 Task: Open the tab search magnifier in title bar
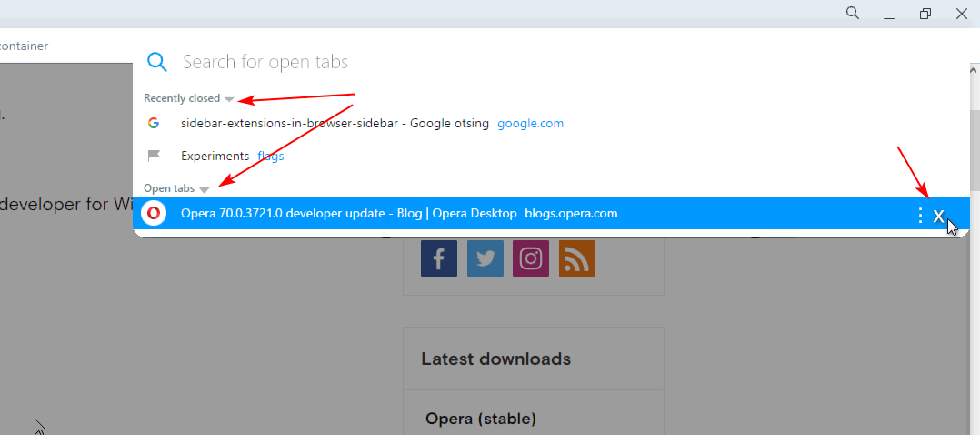853,13
